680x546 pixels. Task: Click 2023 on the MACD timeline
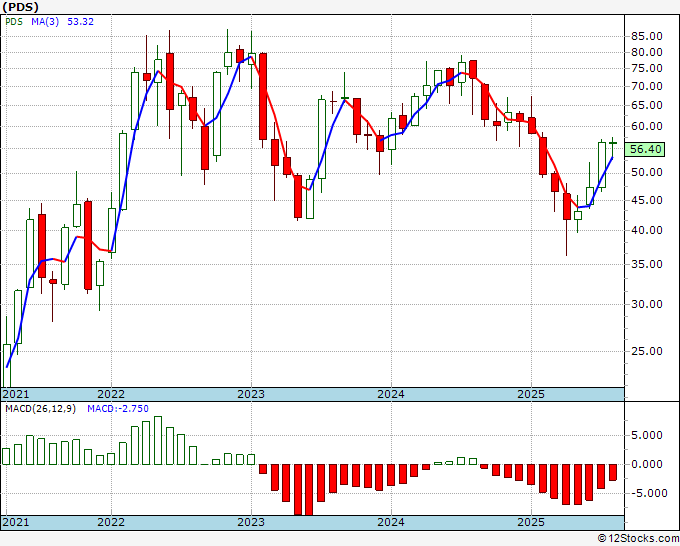[x=251, y=522]
